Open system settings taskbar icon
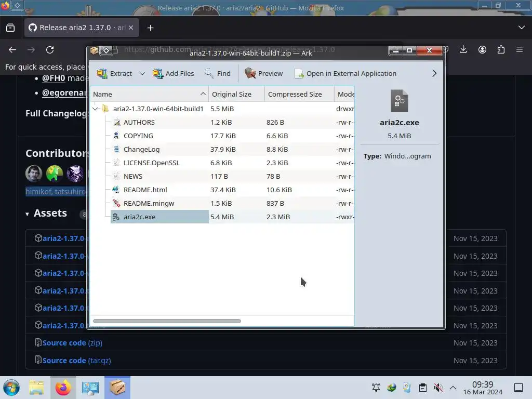The height and width of the screenshot is (399, 532). (90, 388)
